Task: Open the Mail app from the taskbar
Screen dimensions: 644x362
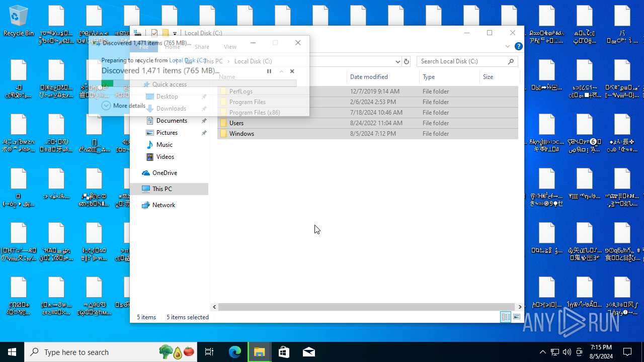Action: pyautogui.click(x=309, y=352)
